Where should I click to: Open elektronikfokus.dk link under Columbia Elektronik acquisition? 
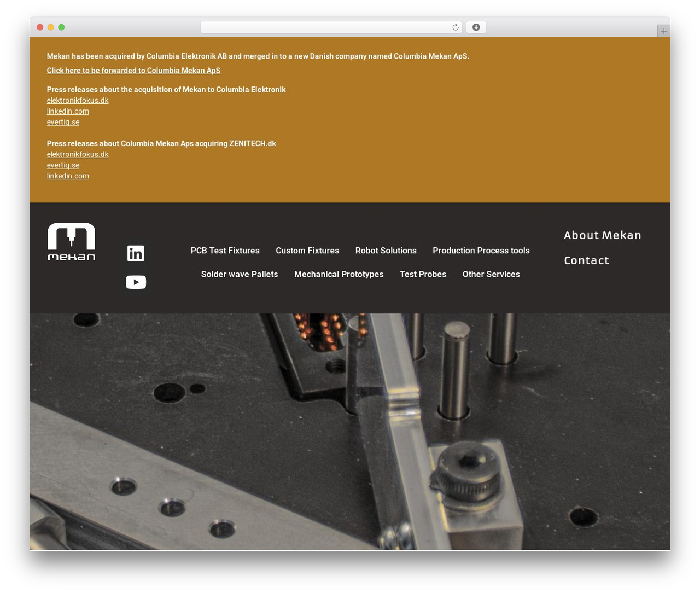78,100
